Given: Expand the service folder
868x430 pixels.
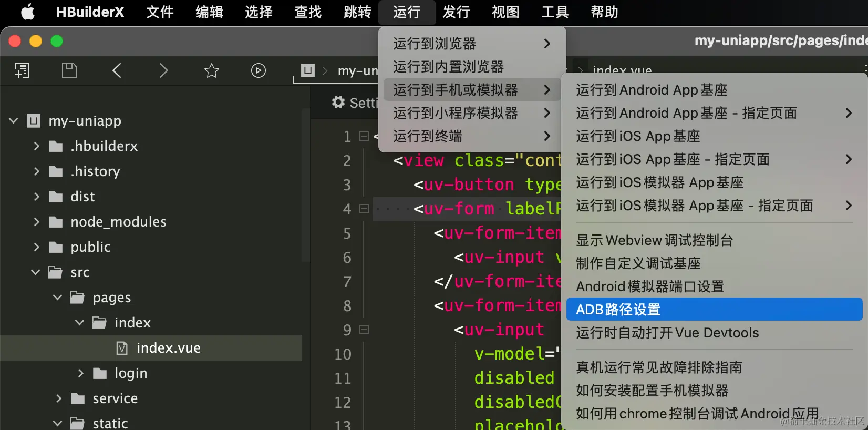Looking at the screenshot, I should (x=58, y=398).
